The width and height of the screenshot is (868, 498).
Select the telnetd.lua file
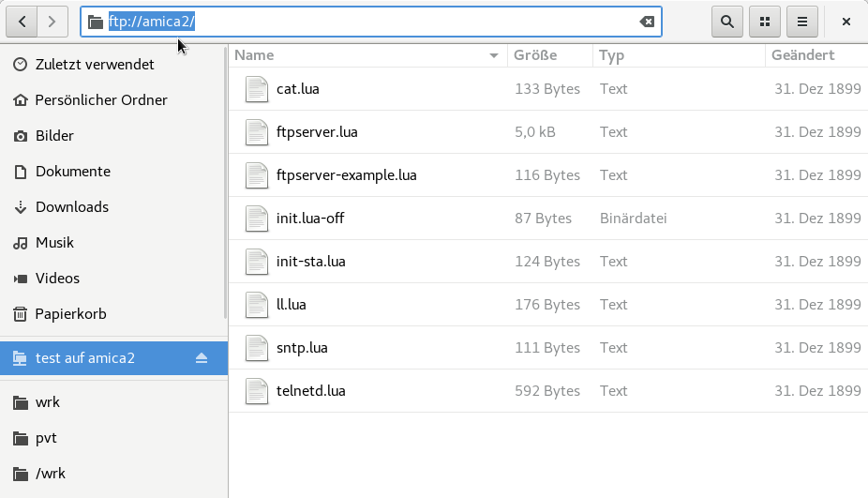tap(311, 391)
